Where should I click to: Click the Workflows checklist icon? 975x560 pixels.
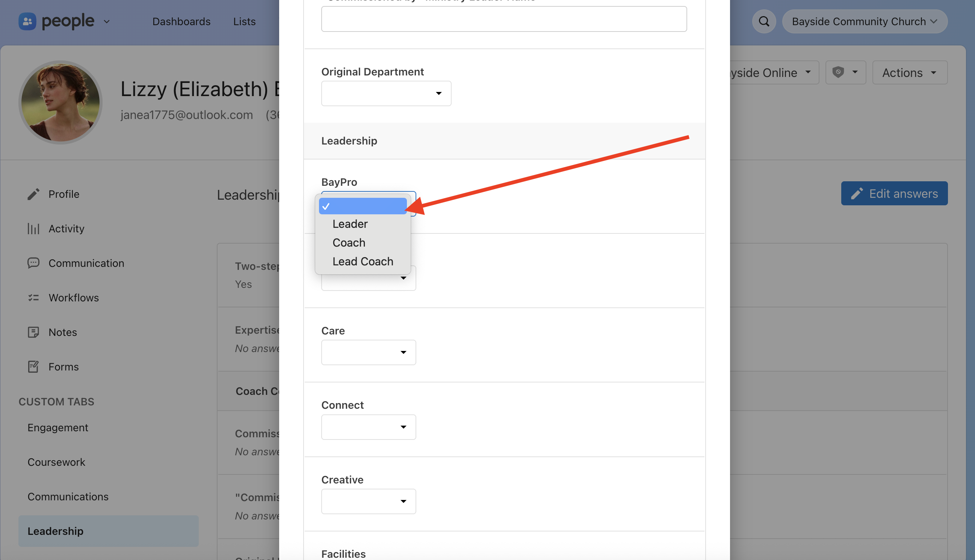(x=33, y=298)
